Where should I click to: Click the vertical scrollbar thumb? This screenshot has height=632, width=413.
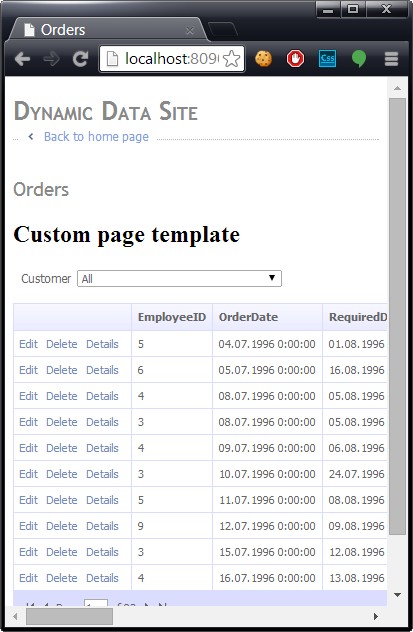(x=397, y=316)
